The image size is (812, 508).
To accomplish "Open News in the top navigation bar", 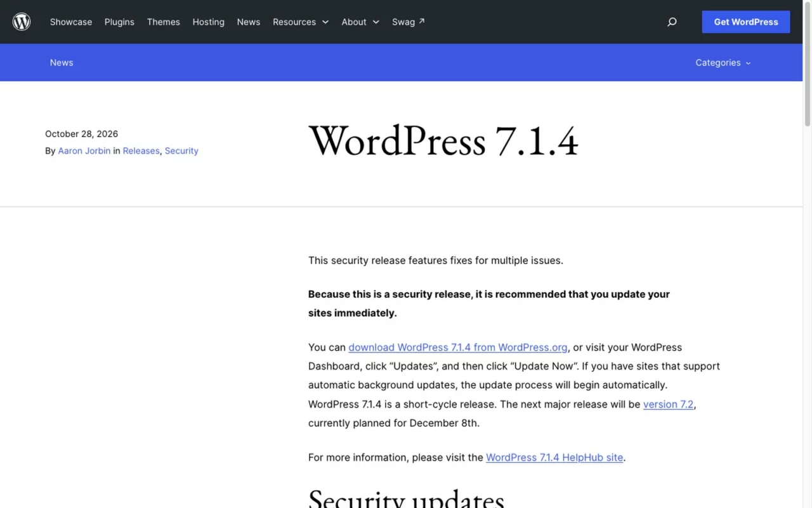I will pyautogui.click(x=249, y=22).
